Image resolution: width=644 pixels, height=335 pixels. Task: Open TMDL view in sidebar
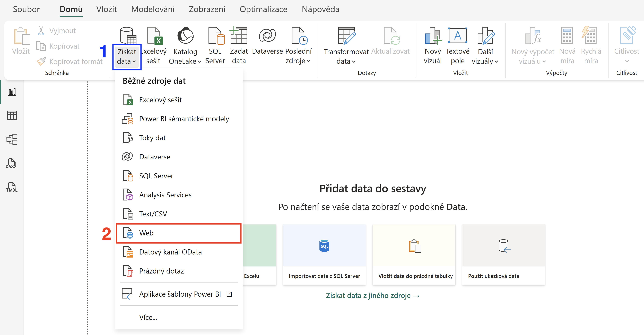pos(12,187)
